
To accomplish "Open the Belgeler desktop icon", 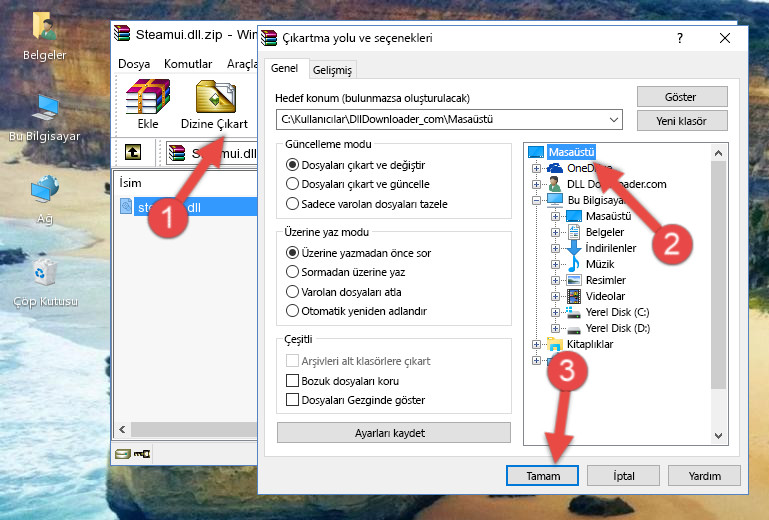I will [x=44, y=35].
